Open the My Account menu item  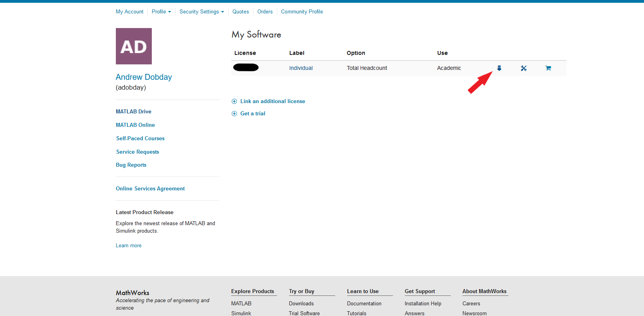(130, 11)
